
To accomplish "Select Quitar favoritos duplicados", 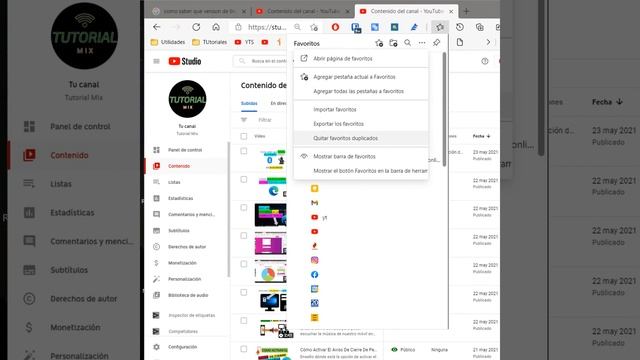I will tap(361, 138).
